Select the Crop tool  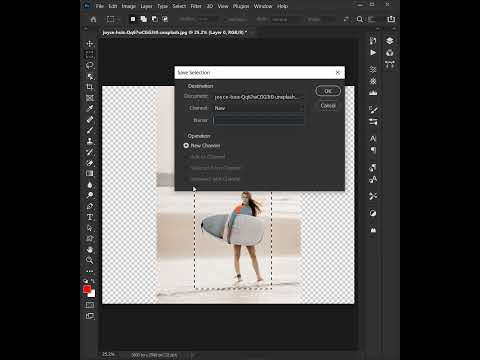(x=90, y=87)
